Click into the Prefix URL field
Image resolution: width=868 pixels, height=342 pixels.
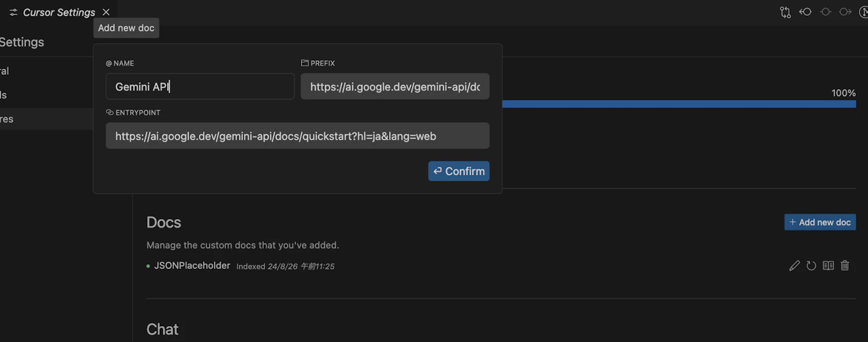click(x=395, y=87)
